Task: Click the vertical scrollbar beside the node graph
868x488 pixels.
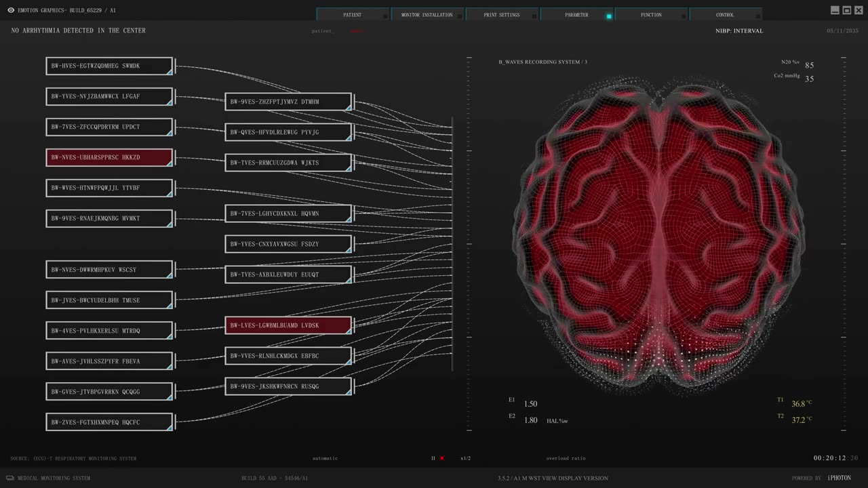Action: coord(452,244)
